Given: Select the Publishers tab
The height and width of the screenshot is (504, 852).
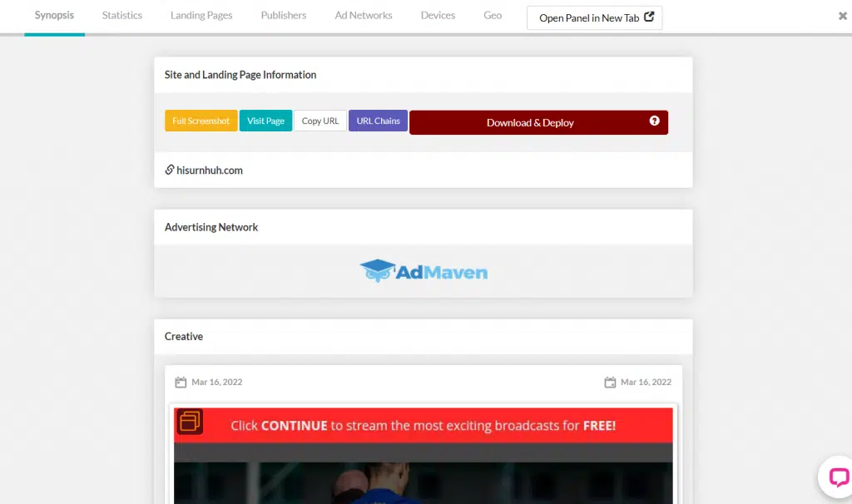Looking at the screenshot, I should coord(284,16).
